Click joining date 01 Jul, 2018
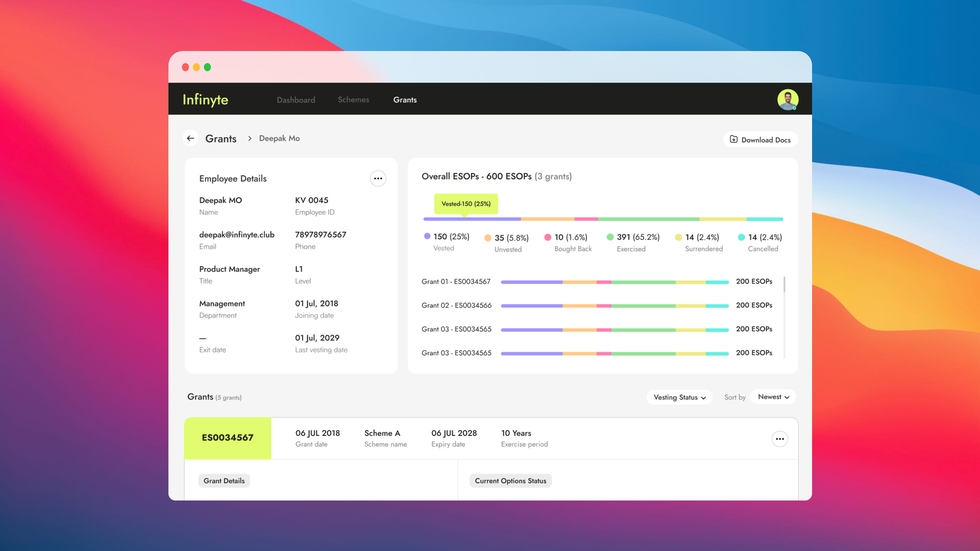The image size is (980, 551). coord(317,304)
